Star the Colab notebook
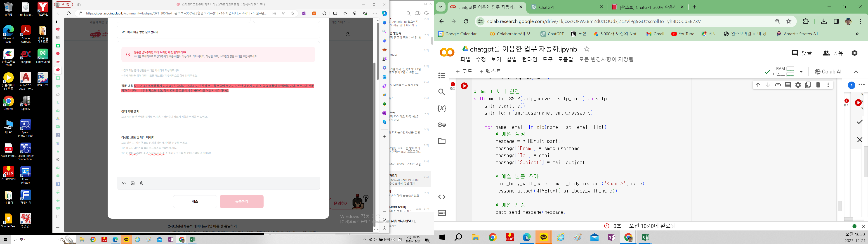The width and height of the screenshot is (868, 244). point(587,49)
